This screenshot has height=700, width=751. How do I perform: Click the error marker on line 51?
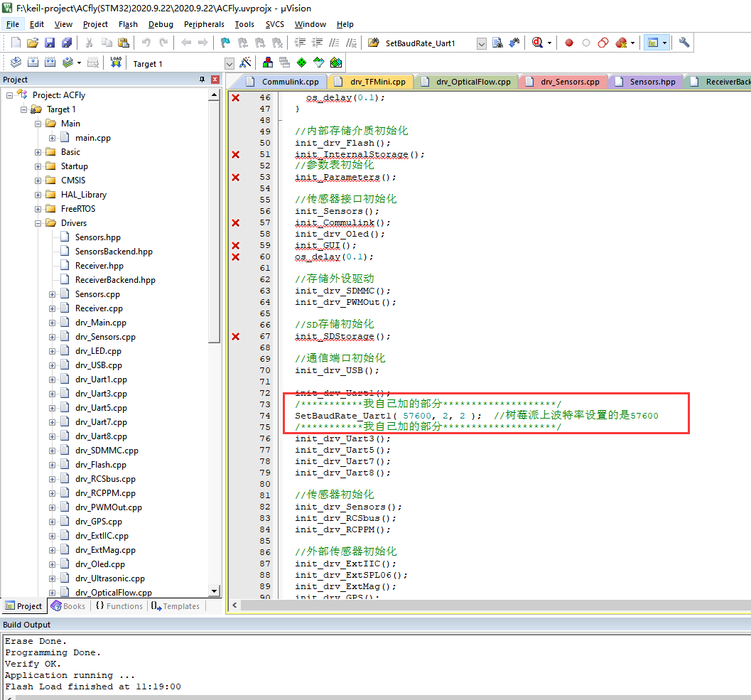(x=236, y=155)
